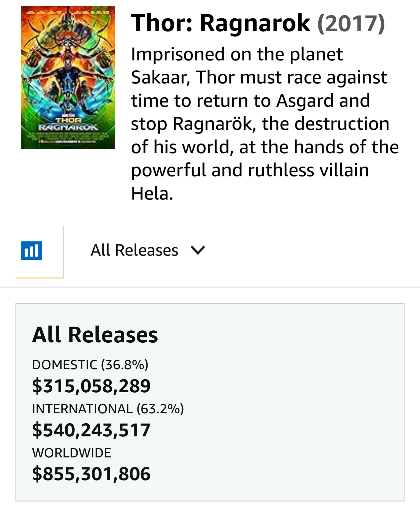This screenshot has height=508, width=420.
Task: Open the bar chart summary tab icon
Action: coord(32,250)
